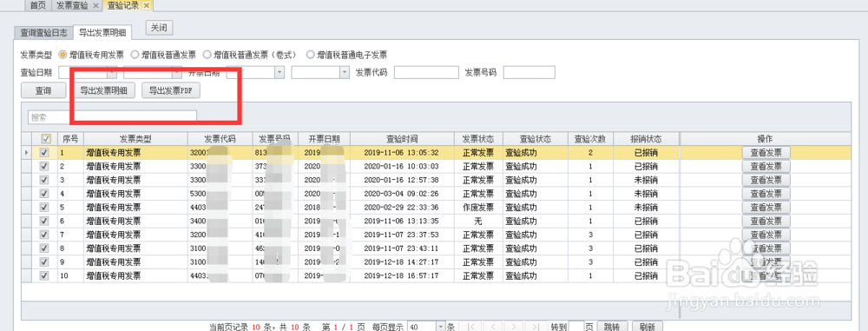This screenshot has height=331, width=868.
Task: Uncheck the checkbox for row 3
Action: click(x=45, y=180)
